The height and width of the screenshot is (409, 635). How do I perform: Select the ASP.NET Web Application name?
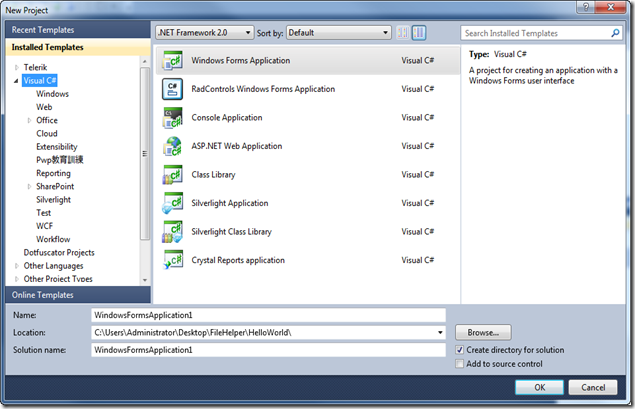(237, 146)
